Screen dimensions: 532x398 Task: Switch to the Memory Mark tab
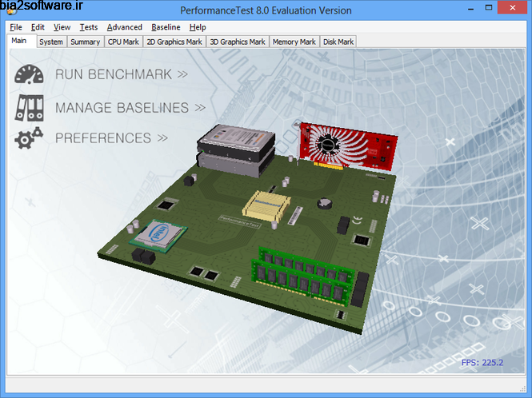click(x=294, y=42)
